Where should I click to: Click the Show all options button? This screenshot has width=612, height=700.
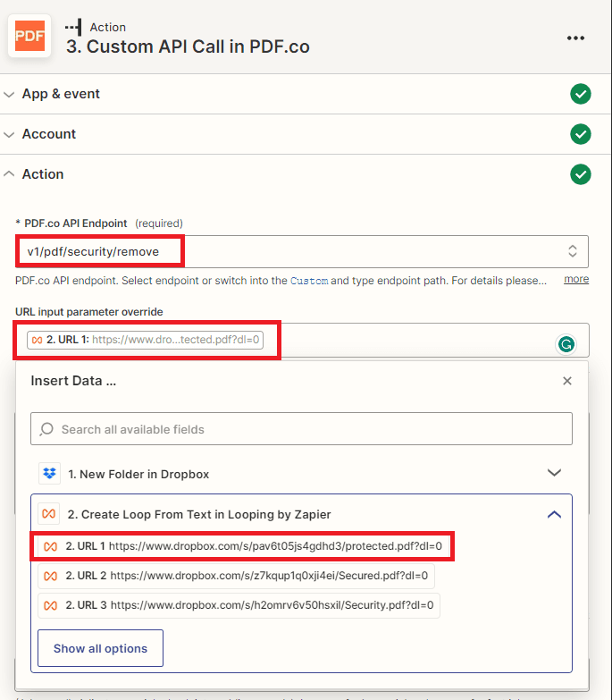point(100,648)
